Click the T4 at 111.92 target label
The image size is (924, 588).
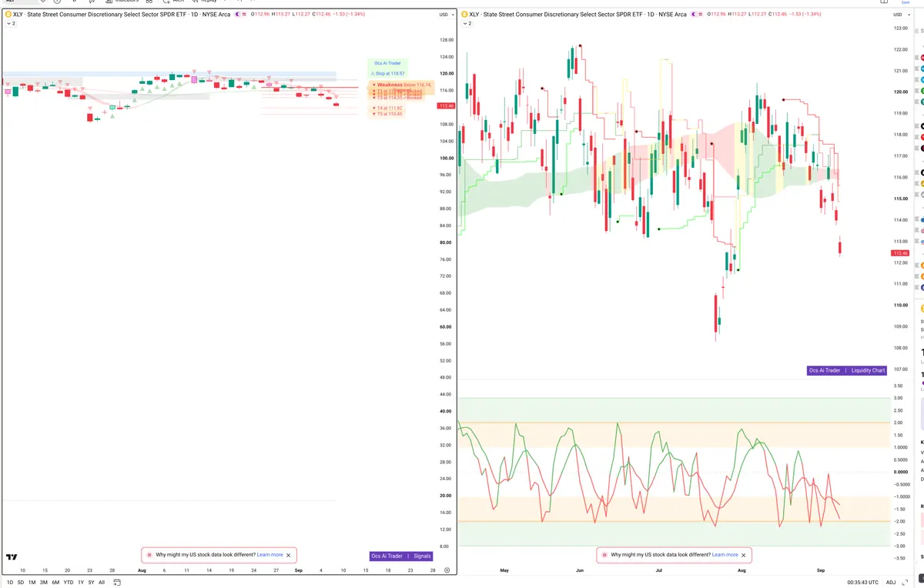pyautogui.click(x=387, y=109)
